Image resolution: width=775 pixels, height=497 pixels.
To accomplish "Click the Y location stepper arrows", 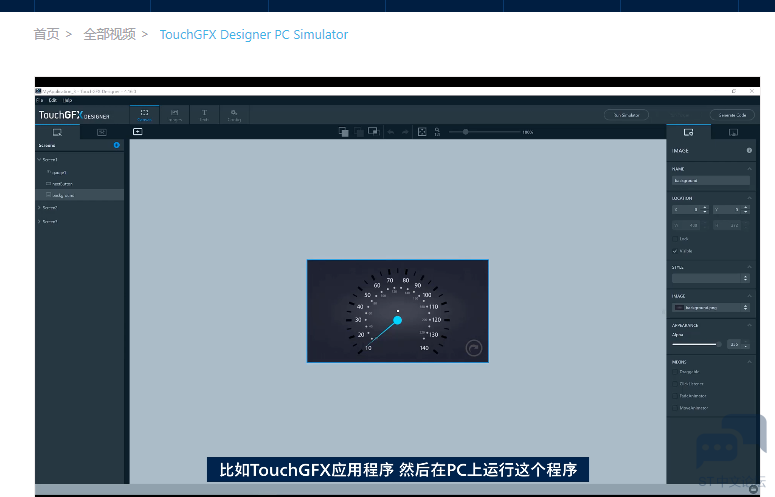I will tap(746, 210).
